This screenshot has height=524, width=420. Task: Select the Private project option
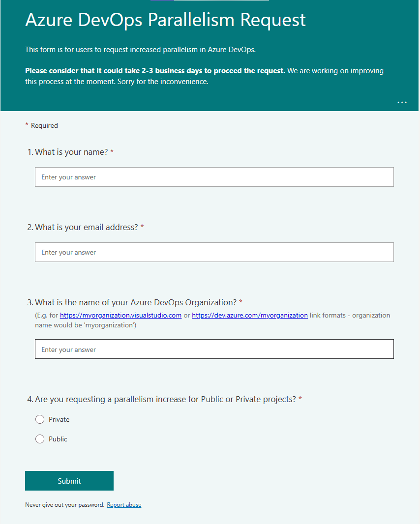tap(40, 419)
